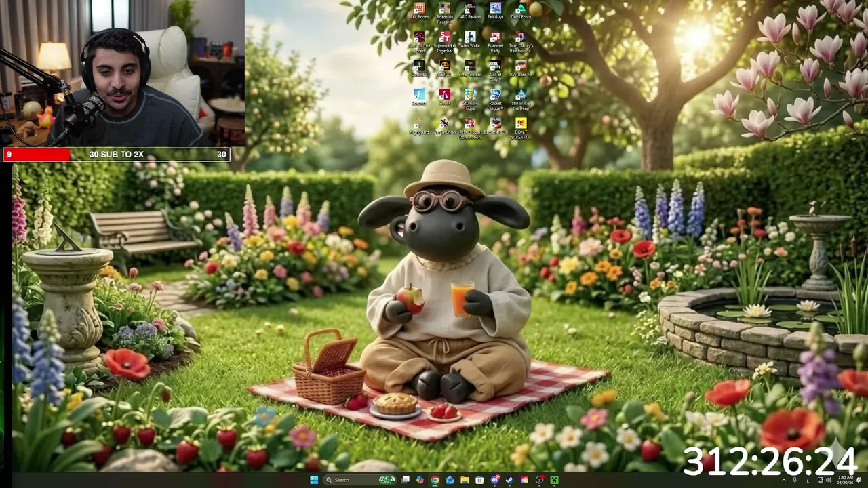The width and height of the screenshot is (868, 488).
Task: Launch the Roadside Research desktop shortcut
Action: click(x=444, y=12)
